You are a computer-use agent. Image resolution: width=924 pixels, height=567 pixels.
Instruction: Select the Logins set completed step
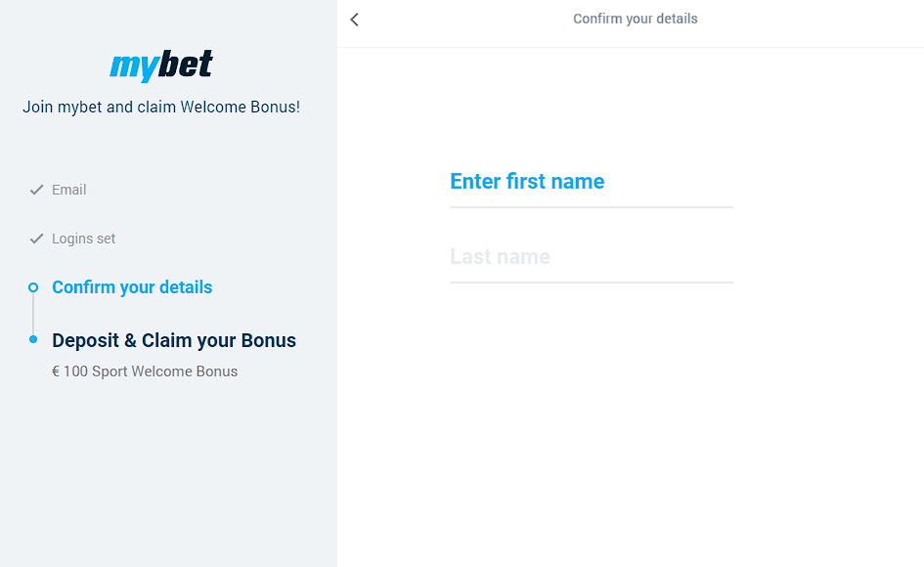tap(83, 239)
